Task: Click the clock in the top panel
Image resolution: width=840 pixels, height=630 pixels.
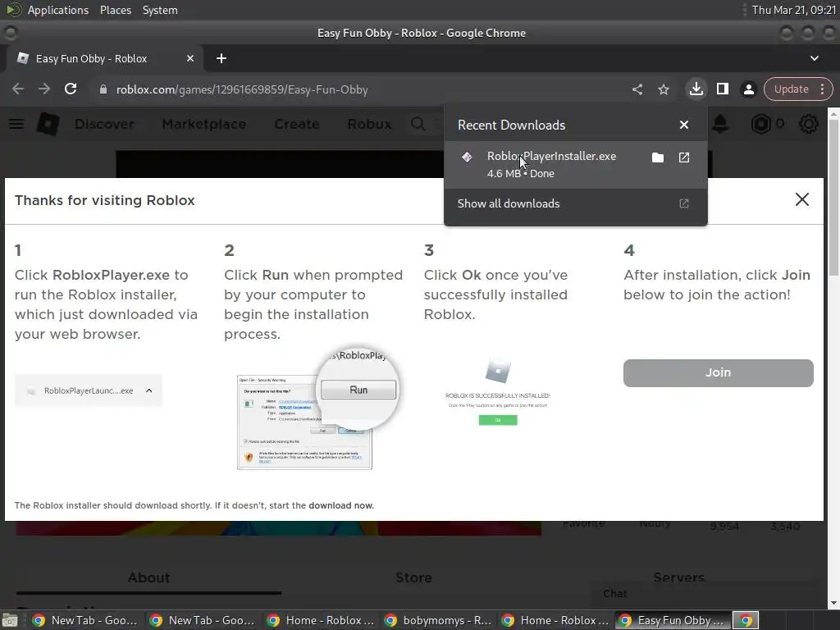Action: coord(793,10)
